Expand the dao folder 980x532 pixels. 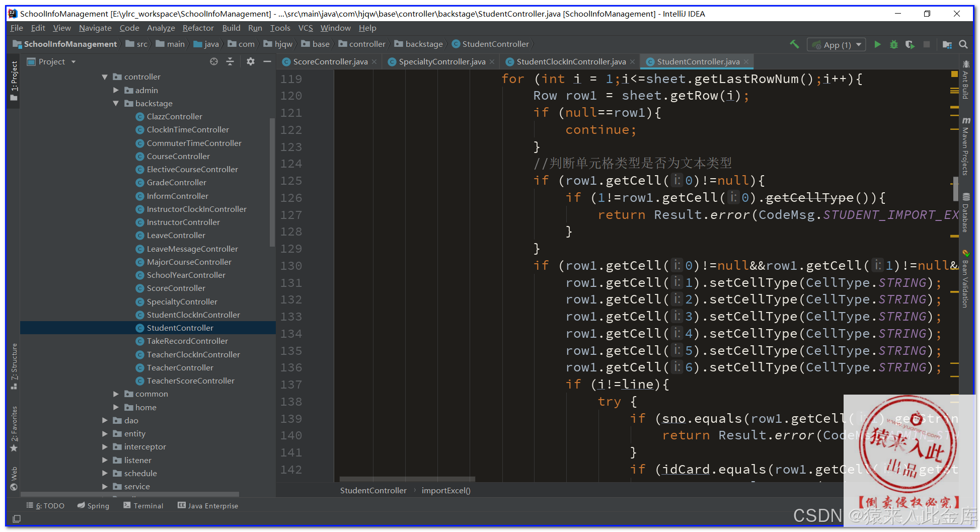tap(105, 420)
